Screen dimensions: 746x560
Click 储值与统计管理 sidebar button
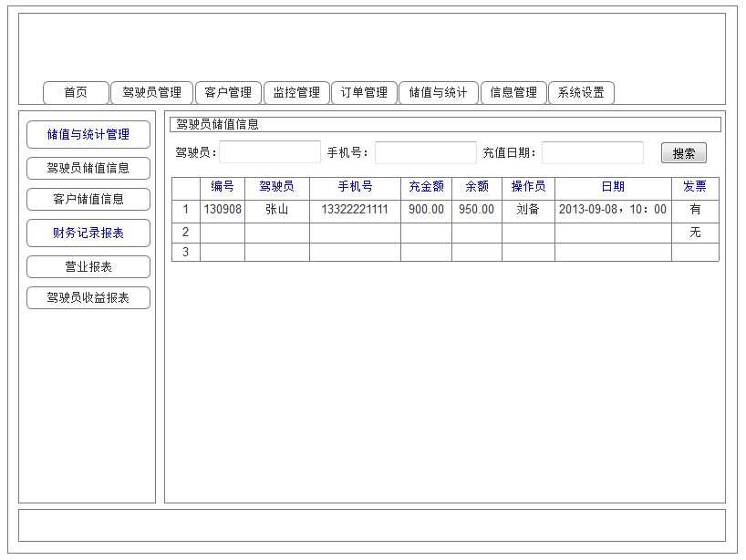(88, 134)
